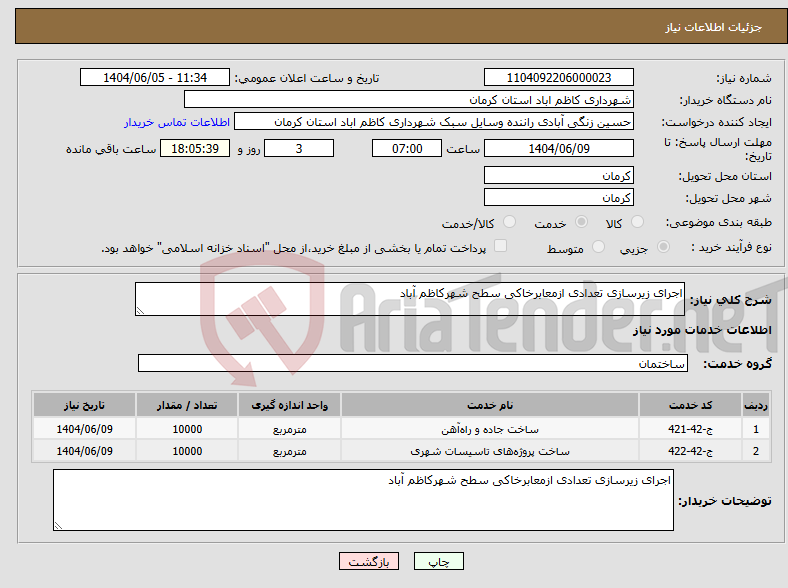Click the resize handle of description textarea
The width and height of the screenshot is (788, 588).
(x=140, y=311)
